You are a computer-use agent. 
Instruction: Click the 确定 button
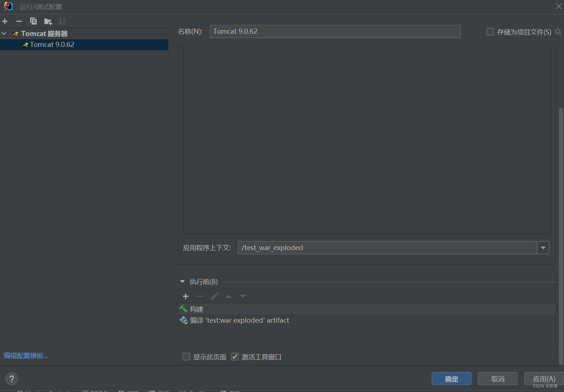point(451,379)
